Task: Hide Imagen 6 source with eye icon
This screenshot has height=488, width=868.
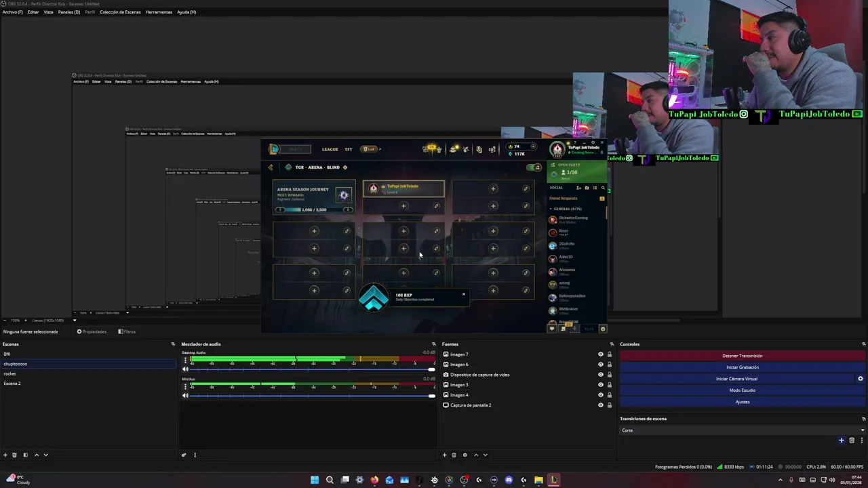Action: click(x=600, y=365)
